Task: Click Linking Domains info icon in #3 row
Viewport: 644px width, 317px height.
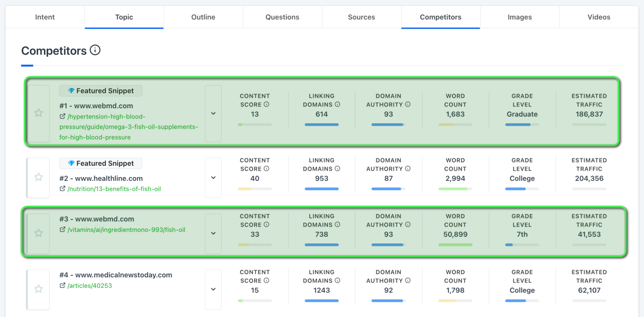Action: 338,224
